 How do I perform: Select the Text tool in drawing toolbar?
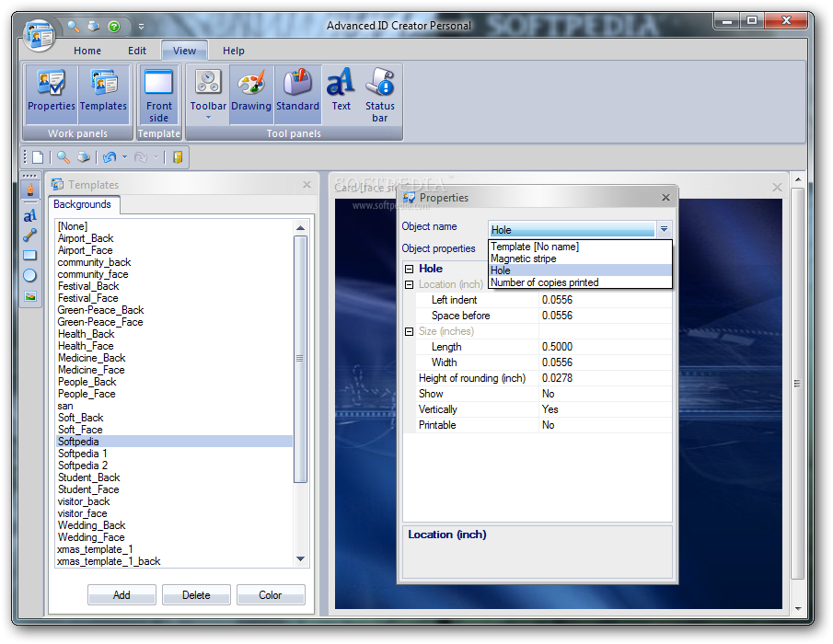click(x=30, y=215)
